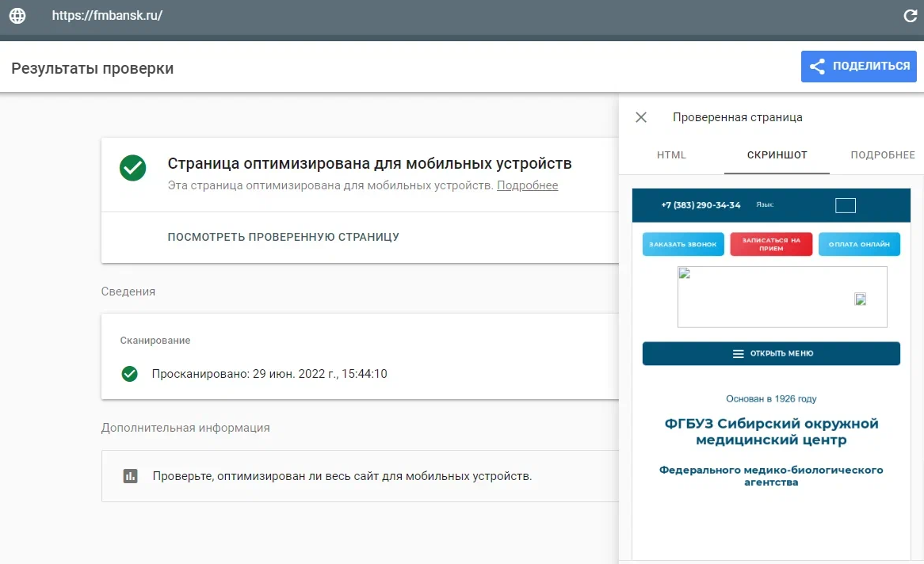Click ПОСМОТРЕТЬ ПРОВЕРЕННУЮ СТРАНИЦУ
Screen dimensions: 924x564
283,237
